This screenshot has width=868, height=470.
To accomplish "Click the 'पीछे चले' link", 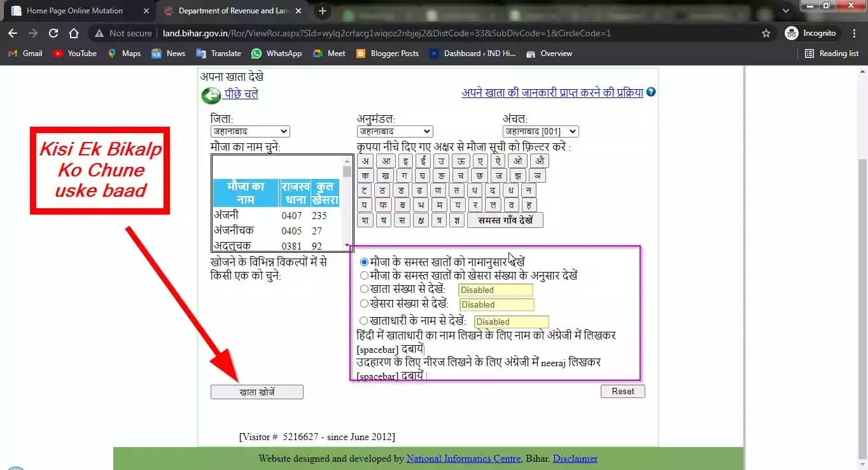I will coord(241,94).
